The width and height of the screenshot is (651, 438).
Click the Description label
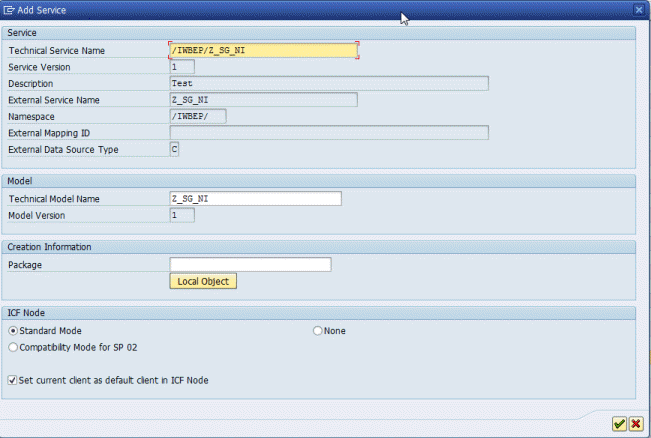[x=31, y=84]
